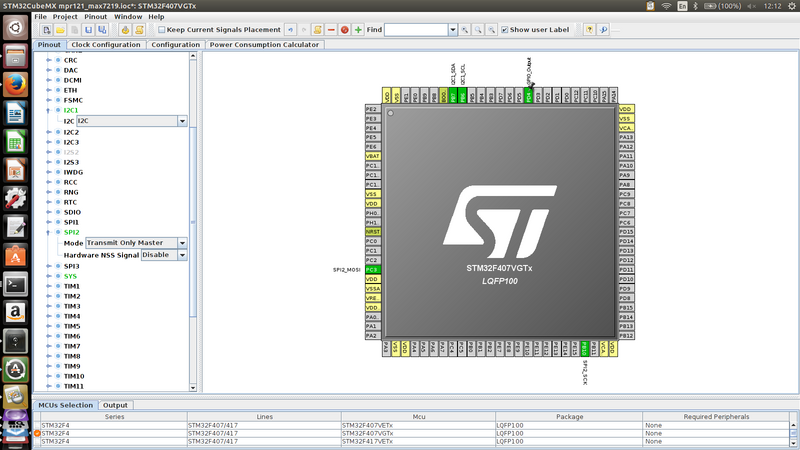
Task: Collapse the I2C1 tree node
Action: click(x=49, y=110)
